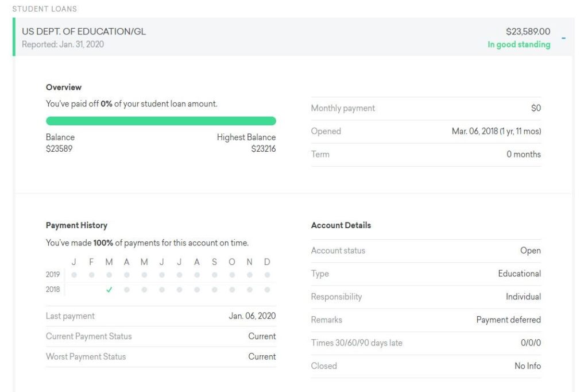Click the Responsibility value Individual
588x392 pixels.
pyautogui.click(x=523, y=297)
